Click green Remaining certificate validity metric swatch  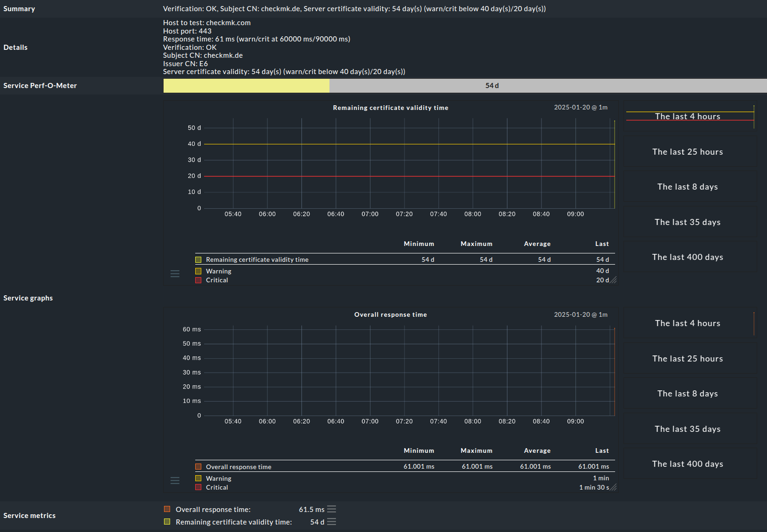pos(167,522)
